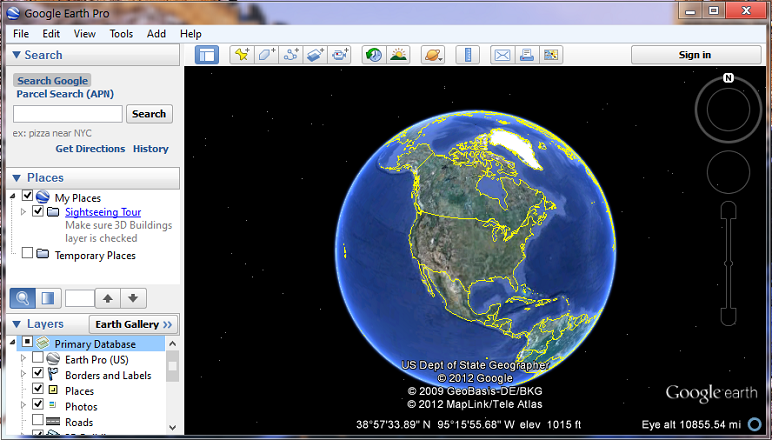Collapse the Places panel
The width and height of the screenshot is (772, 440).
coord(16,178)
